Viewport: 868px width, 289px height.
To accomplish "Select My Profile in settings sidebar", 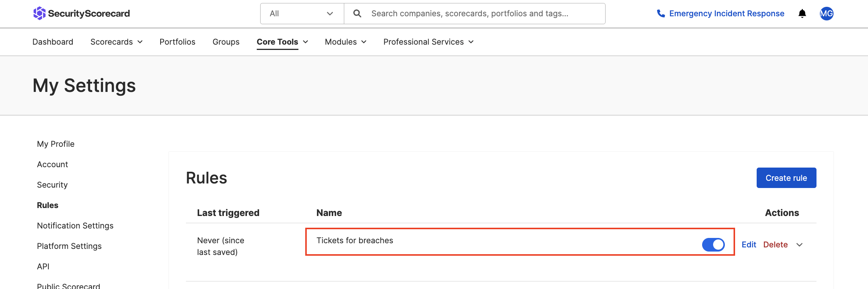I will point(56,144).
